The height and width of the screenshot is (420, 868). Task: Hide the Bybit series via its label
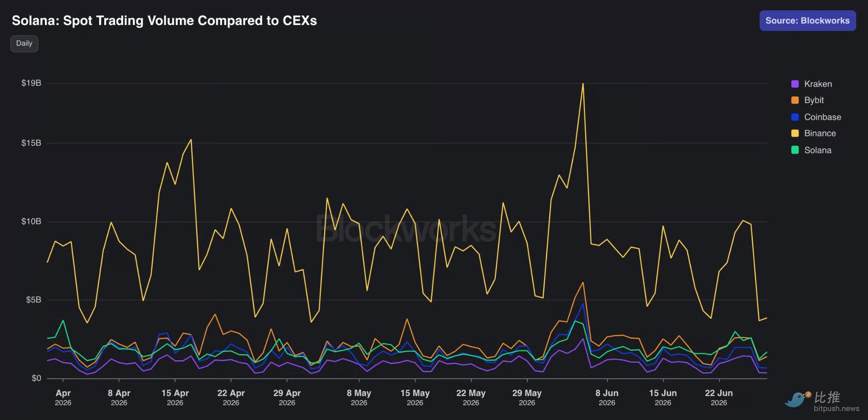click(814, 100)
